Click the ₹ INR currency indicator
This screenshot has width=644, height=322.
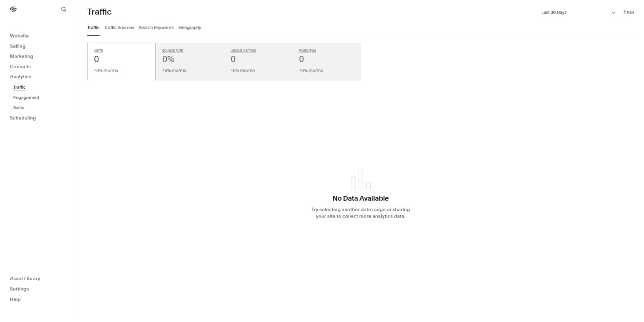point(629,12)
